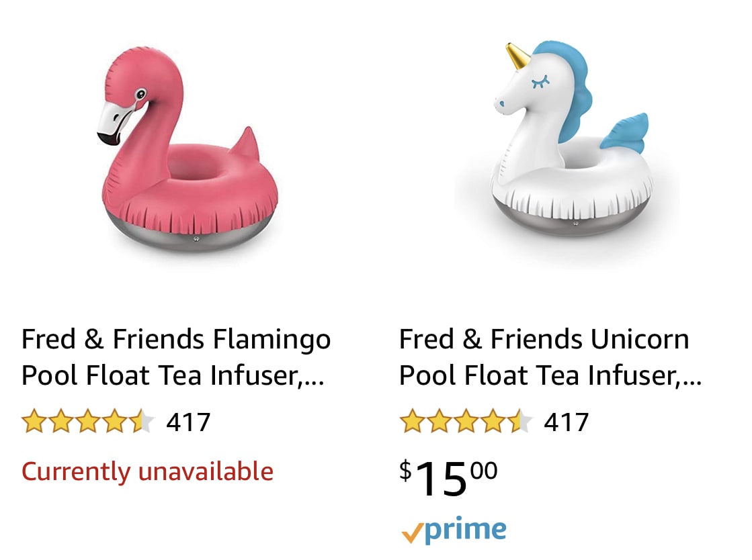The image size is (752, 560).
Task: Click the Currently unavailable label
Action: [148, 471]
